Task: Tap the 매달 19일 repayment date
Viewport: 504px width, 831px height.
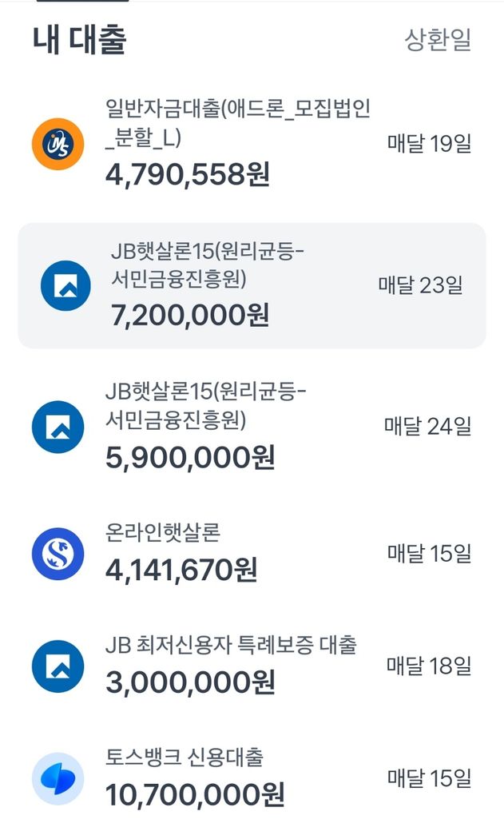Action: (x=429, y=144)
